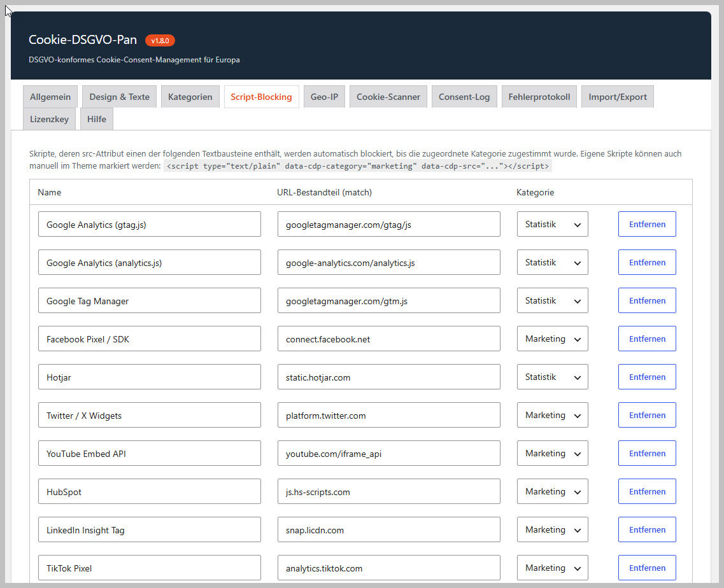Remove the Google Analytics (gtag.js) rule
Viewport: 724px width, 588px height.
pyautogui.click(x=647, y=224)
